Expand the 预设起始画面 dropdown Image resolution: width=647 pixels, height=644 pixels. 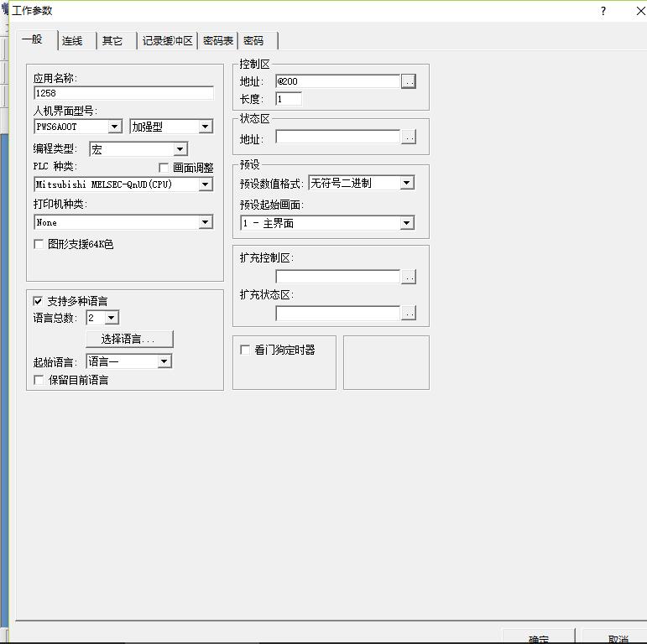[407, 223]
